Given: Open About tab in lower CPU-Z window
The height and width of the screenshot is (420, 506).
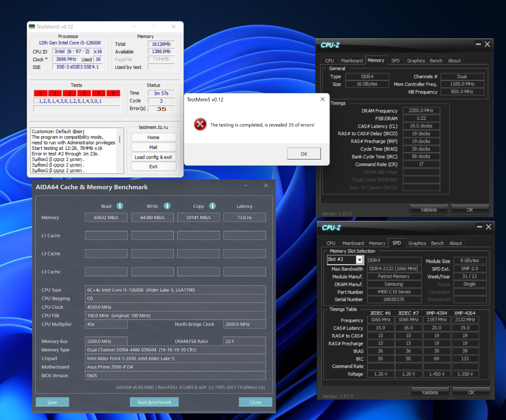Looking at the screenshot, I should [x=456, y=243].
